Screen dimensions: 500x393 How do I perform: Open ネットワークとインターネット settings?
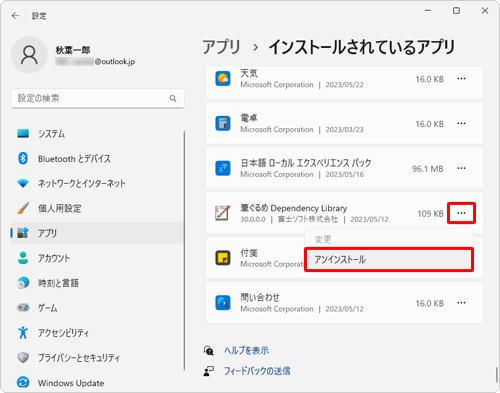tap(97, 183)
